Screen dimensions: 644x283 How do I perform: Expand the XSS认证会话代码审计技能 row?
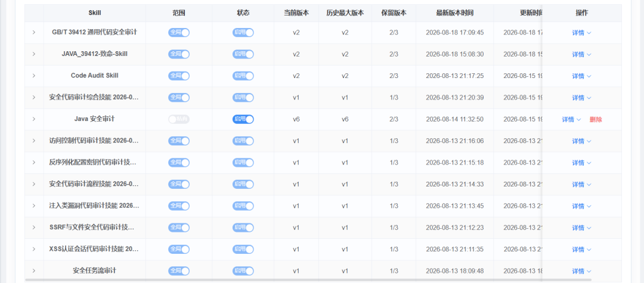pos(33,249)
